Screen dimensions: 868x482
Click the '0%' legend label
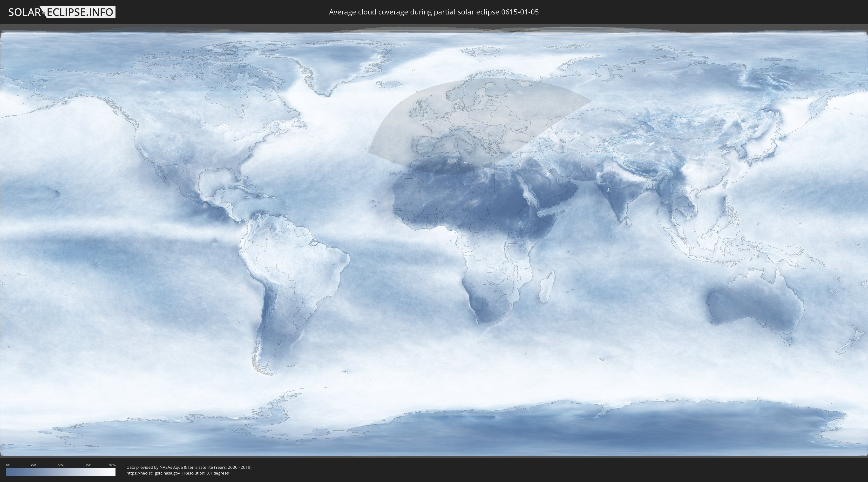pos(8,465)
